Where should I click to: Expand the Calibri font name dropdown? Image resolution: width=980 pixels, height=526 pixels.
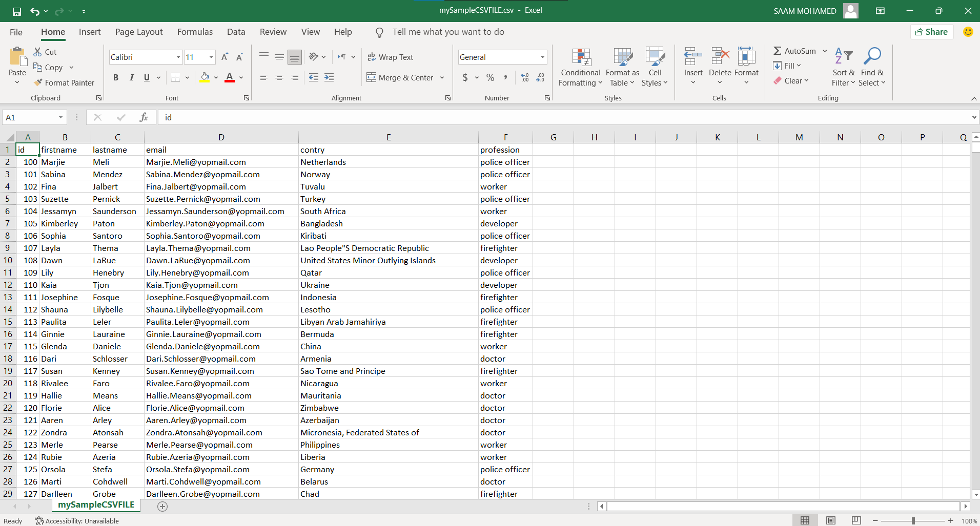pos(178,57)
